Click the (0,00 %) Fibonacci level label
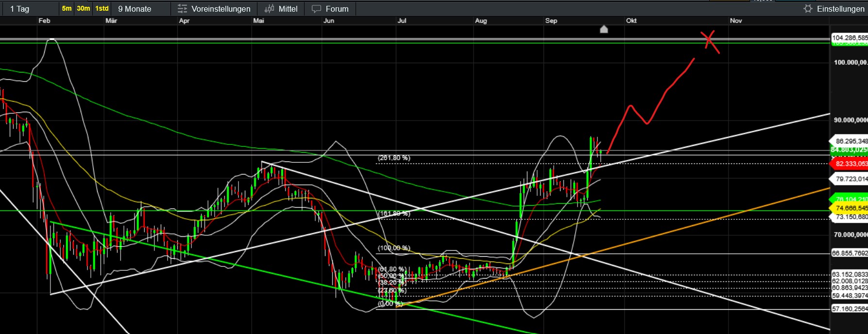 point(391,303)
